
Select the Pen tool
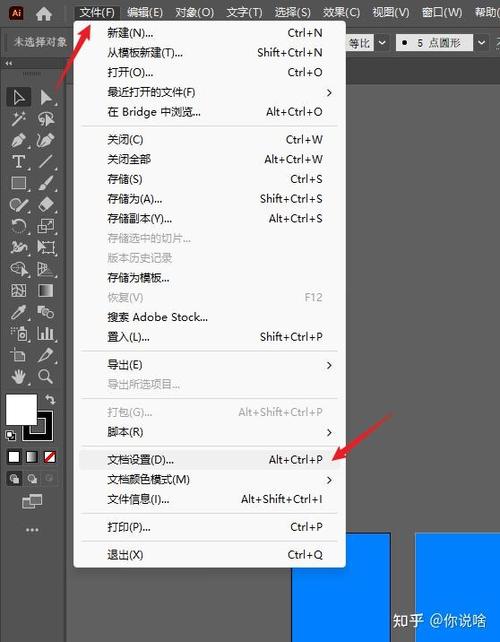pos(18,140)
